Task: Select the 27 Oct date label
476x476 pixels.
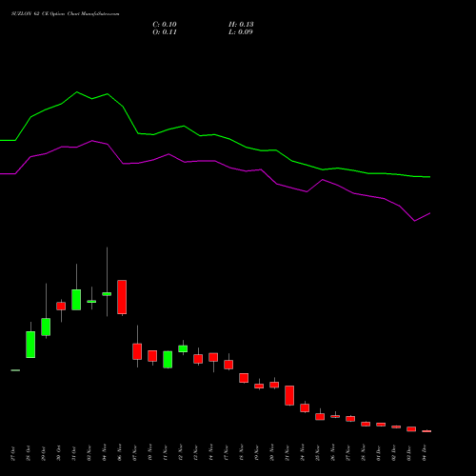Action: click(13, 453)
